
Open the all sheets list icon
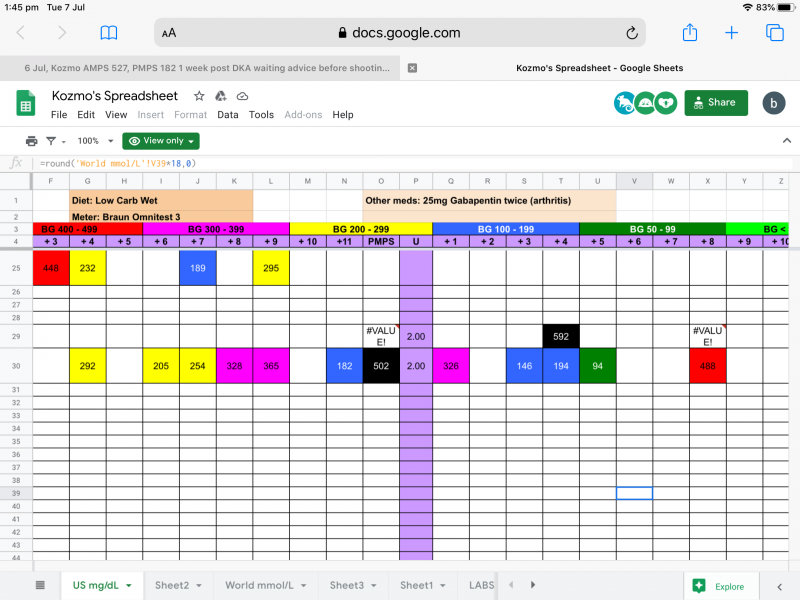point(40,585)
